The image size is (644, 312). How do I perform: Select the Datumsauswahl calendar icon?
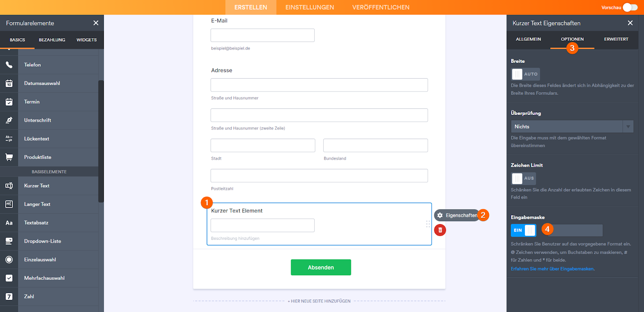pyautogui.click(x=9, y=83)
